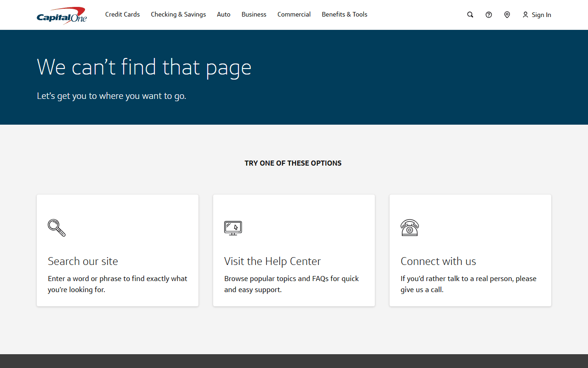588x368 pixels.
Task: Open the Credit Cards menu
Action: pos(122,14)
